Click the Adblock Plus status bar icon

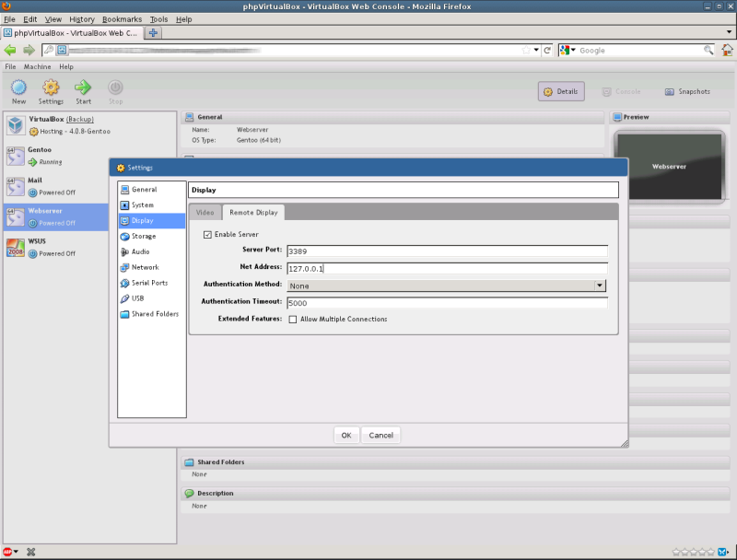pos(7,552)
